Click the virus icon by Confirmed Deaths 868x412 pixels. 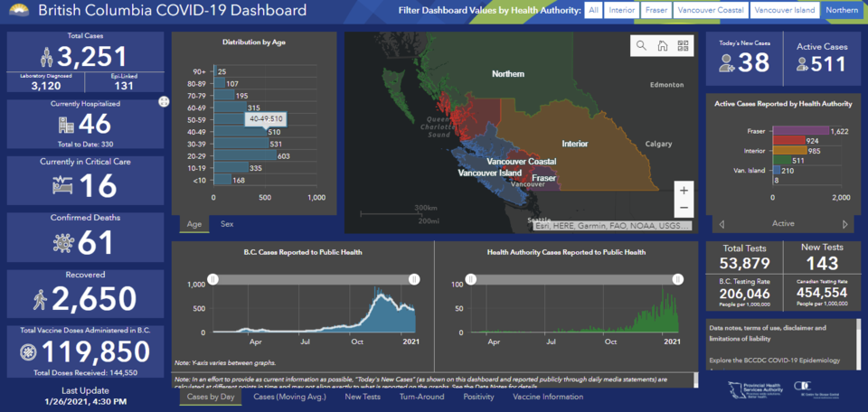pyautogui.click(x=63, y=243)
